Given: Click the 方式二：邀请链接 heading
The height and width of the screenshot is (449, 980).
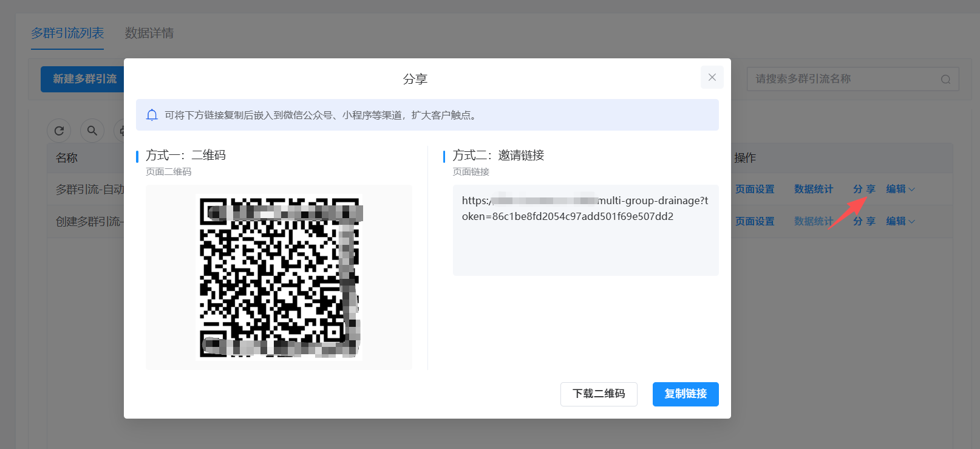Looking at the screenshot, I should point(499,156).
